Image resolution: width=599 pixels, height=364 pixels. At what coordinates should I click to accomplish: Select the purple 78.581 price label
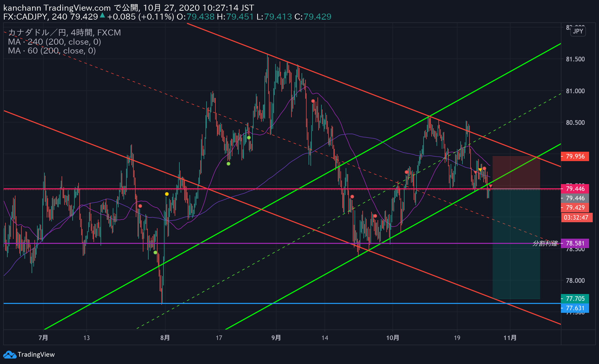click(575, 243)
